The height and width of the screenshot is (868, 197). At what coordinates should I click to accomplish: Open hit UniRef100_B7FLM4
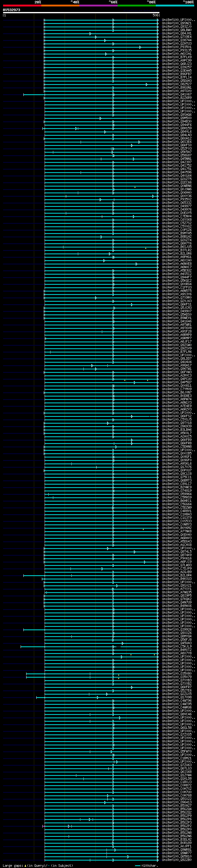177,352
